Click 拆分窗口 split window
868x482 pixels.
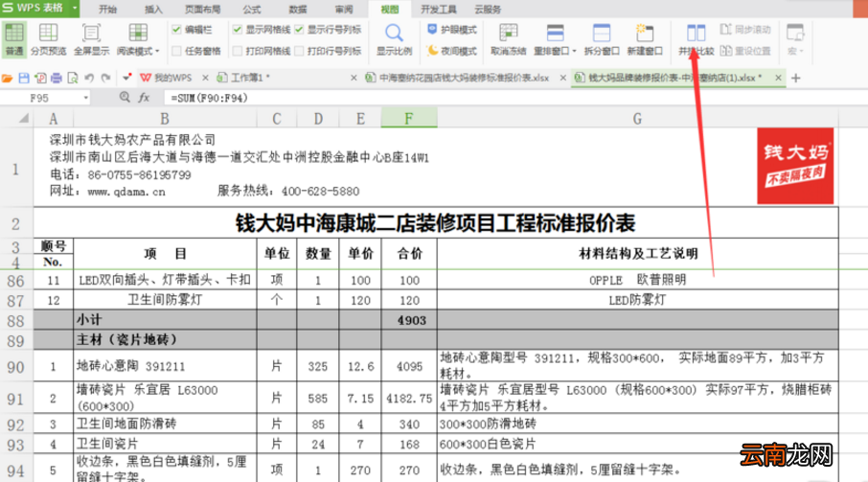[602, 40]
